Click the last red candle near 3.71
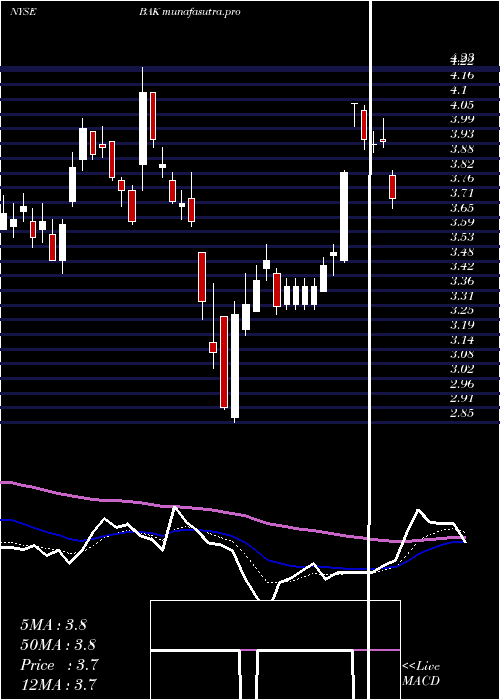 click(x=392, y=187)
